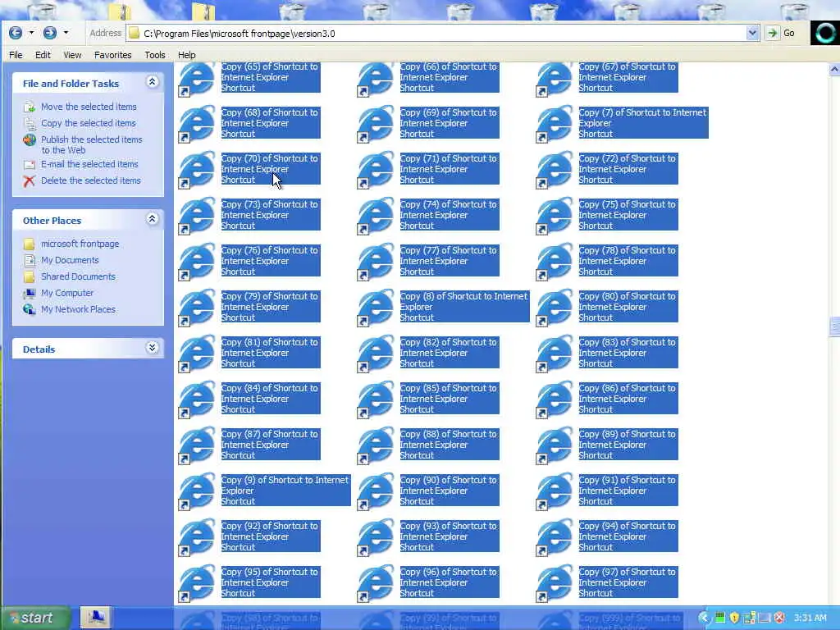Select Copy (70) Internet Explorer shortcut icon
Screen dimensions: 840x630
(197, 170)
